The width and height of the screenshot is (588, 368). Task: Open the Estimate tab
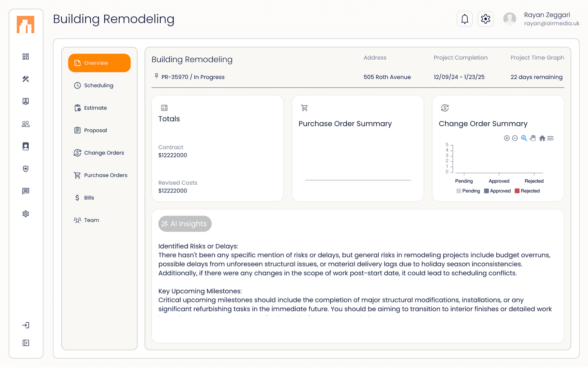tap(99, 108)
